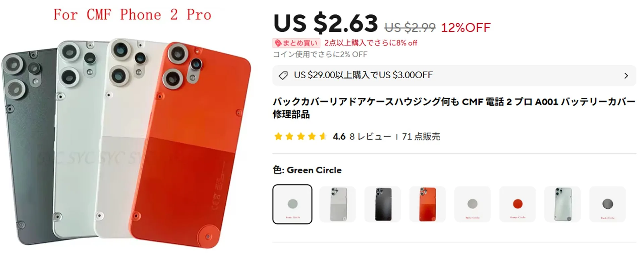This screenshot has height=253, width=644.
Task: Choose the light green back cover thumbnail
Action: click(563, 204)
